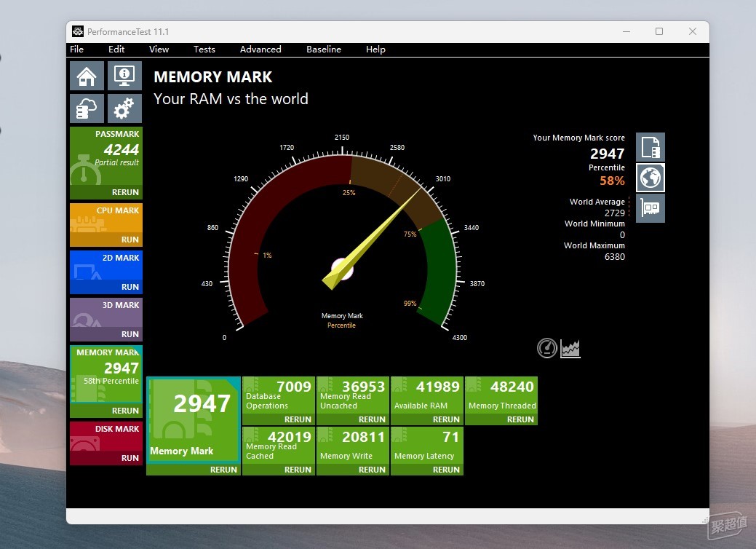The width and height of the screenshot is (756, 549).
Task: Select the Memory Read Uncached 36953 tile
Action: [x=353, y=395]
